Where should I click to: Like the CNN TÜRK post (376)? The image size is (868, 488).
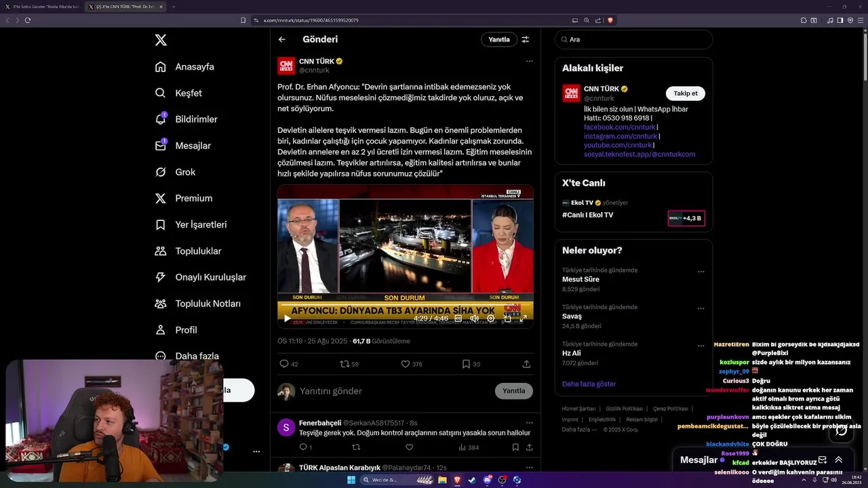pos(411,364)
